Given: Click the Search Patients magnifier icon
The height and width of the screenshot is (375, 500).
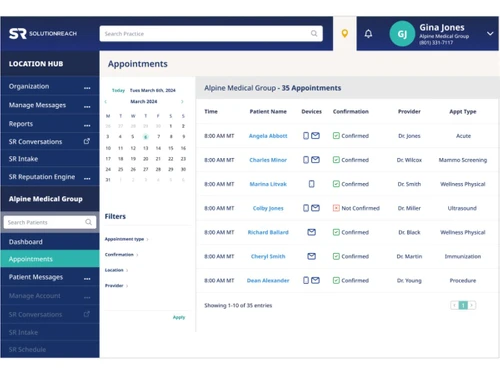Looking at the screenshot, I should tap(88, 222).
